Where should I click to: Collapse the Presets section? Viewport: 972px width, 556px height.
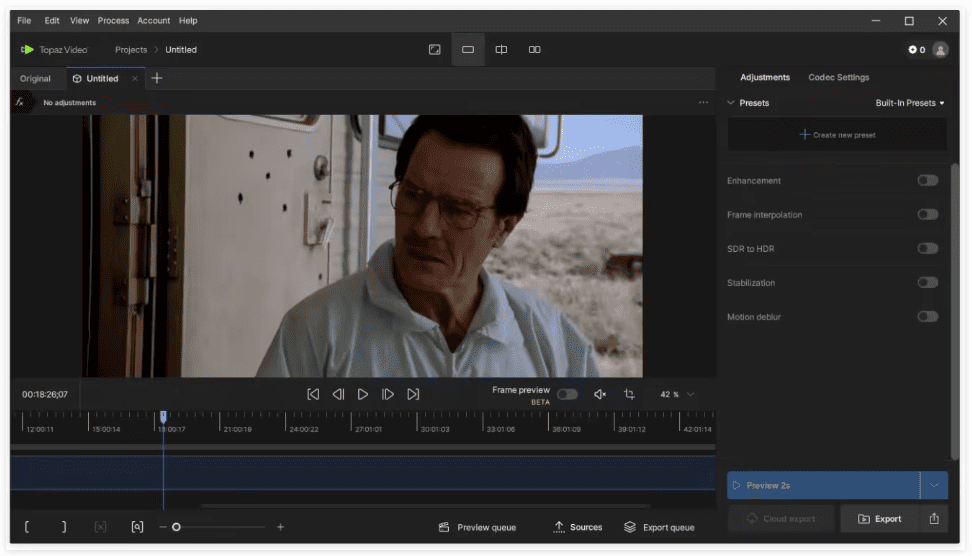(731, 103)
